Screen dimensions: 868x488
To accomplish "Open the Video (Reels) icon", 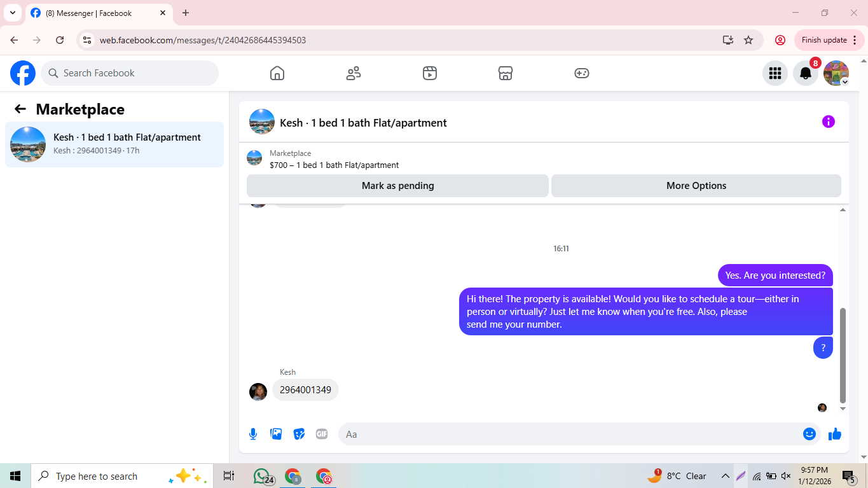I will [x=430, y=73].
